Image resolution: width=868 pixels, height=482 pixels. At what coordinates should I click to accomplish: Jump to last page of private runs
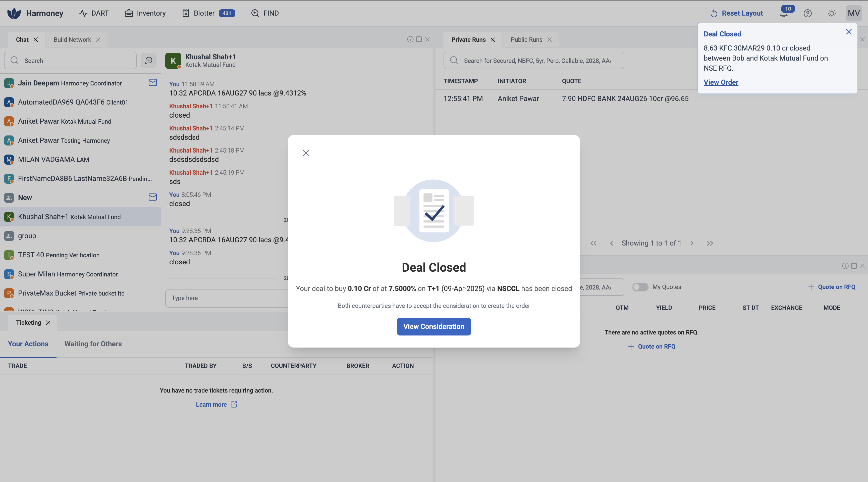(x=710, y=243)
